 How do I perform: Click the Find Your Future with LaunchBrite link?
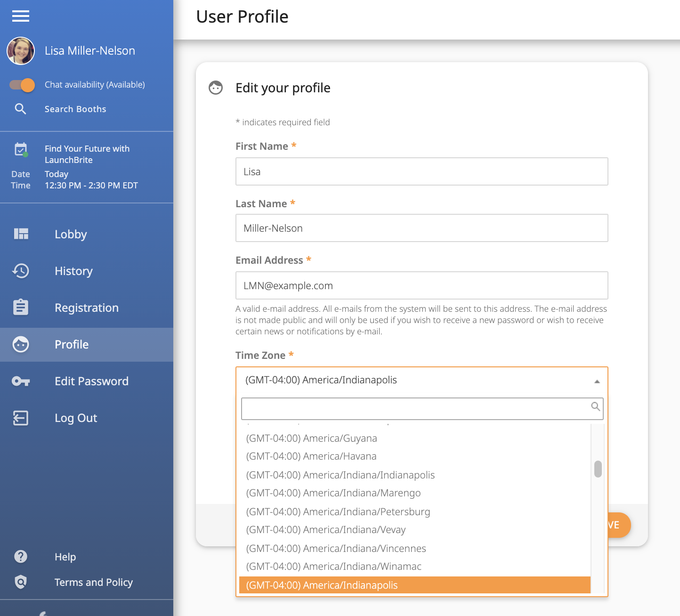tap(87, 154)
